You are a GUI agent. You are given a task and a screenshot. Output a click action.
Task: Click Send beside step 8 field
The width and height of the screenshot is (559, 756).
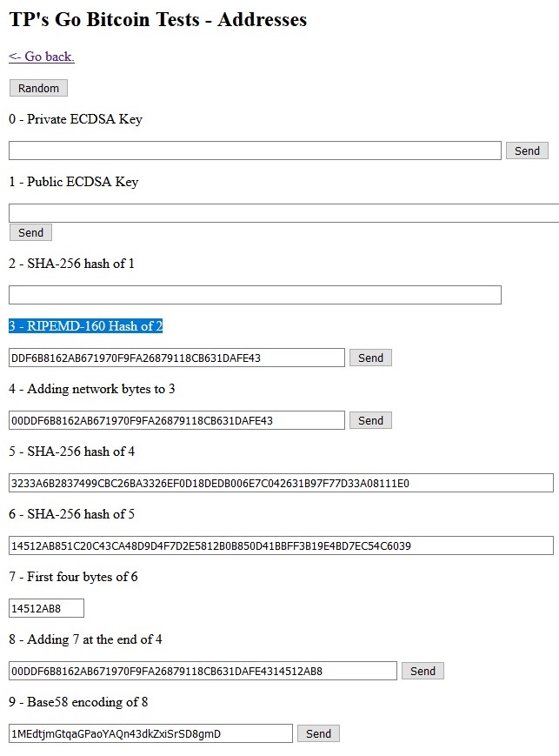423,671
